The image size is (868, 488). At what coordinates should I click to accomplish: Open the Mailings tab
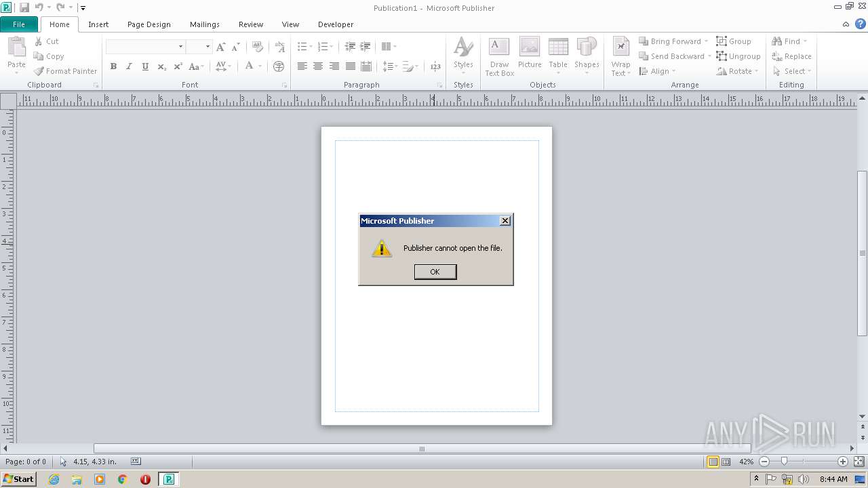205,24
